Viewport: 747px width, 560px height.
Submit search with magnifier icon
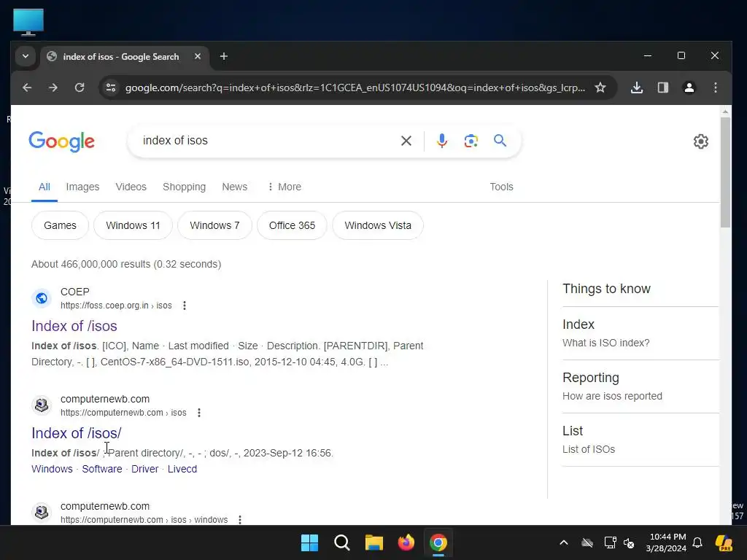point(500,141)
